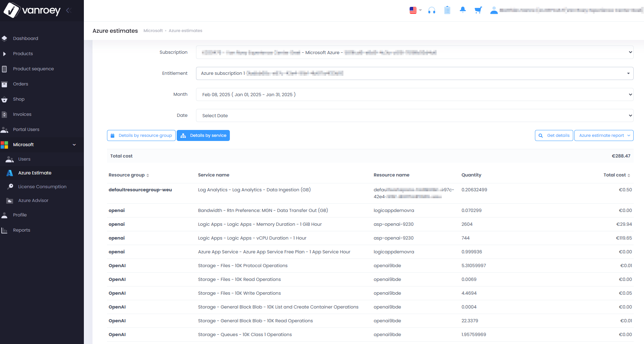Click Bandwidth Data Transfer Out service
644x344 pixels.
coord(263,211)
